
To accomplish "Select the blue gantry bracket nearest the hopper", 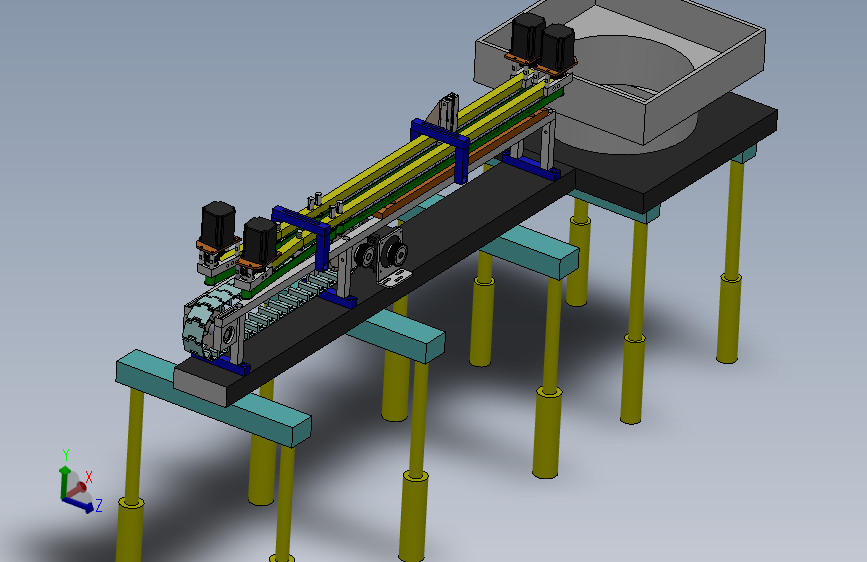I will pyautogui.click(x=441, y=149).
